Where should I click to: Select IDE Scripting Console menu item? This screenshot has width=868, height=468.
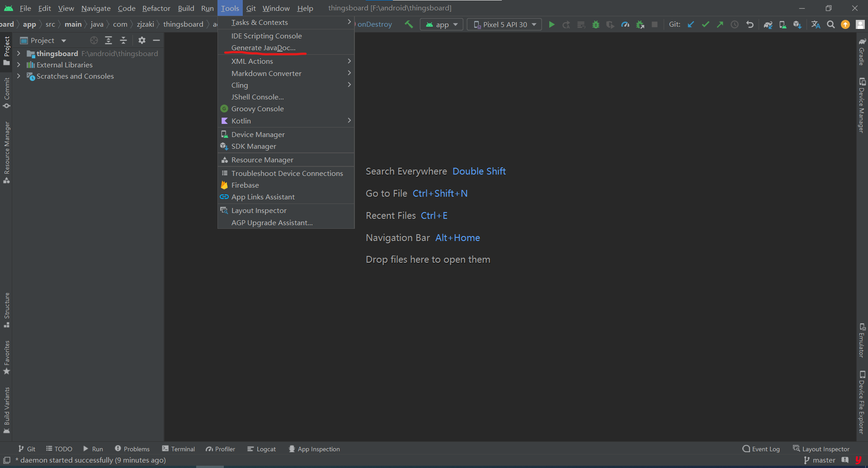tap(286, 36)
